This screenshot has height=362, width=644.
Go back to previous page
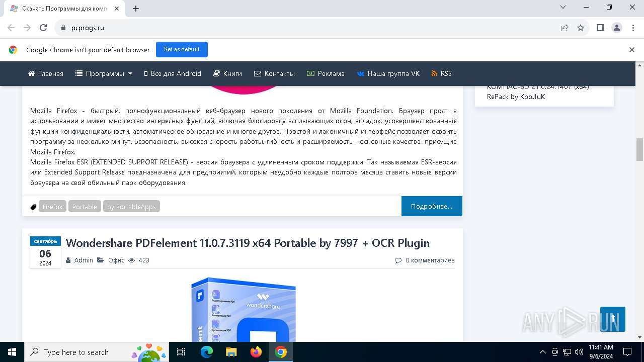[x=11, y=28]
